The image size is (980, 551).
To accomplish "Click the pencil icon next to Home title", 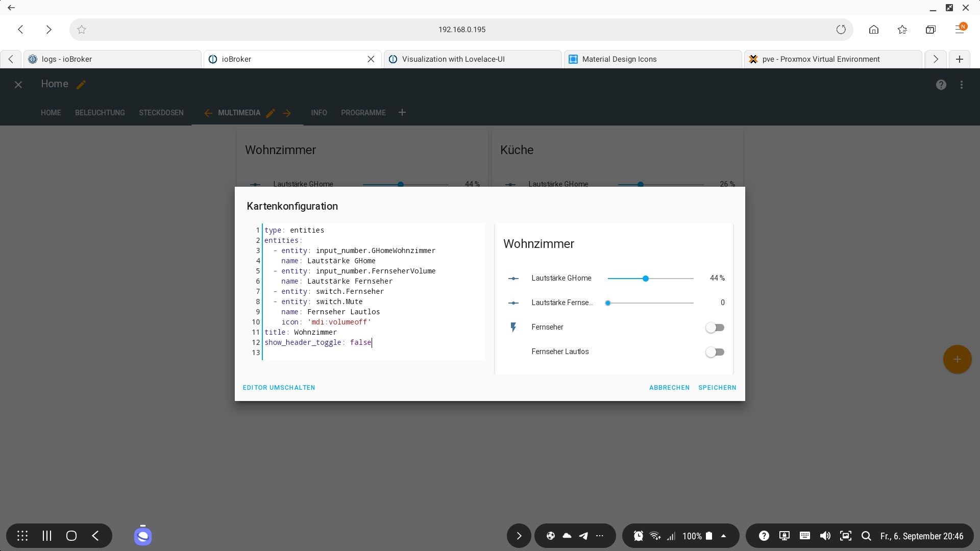I will (81, 85).
